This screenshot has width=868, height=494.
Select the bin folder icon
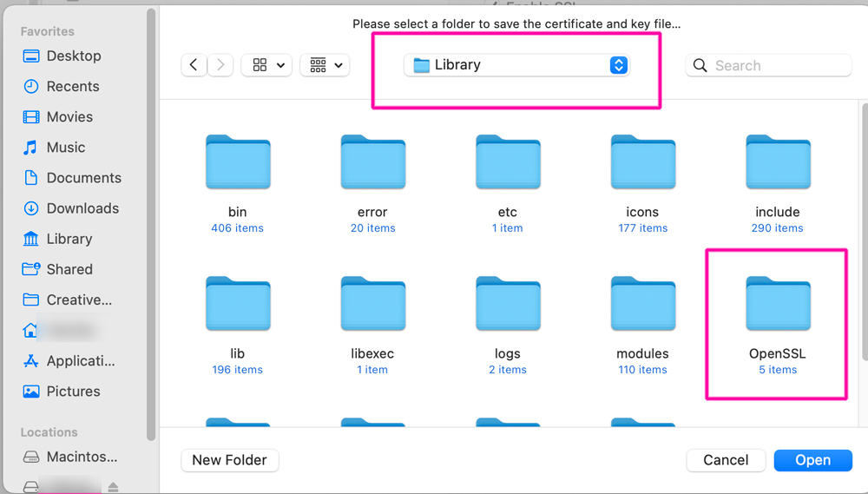[237, 163]
